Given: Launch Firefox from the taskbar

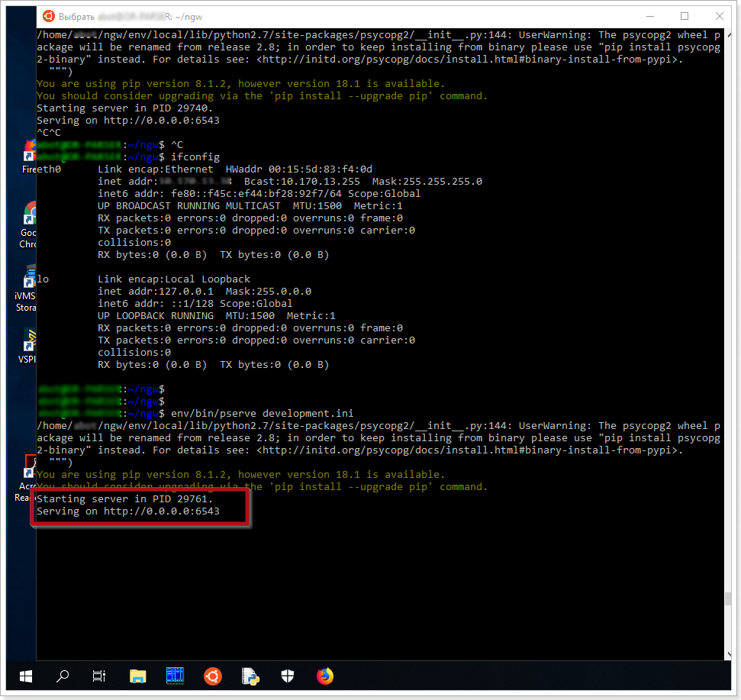Looking at the screenshot, I should (324, 676).
